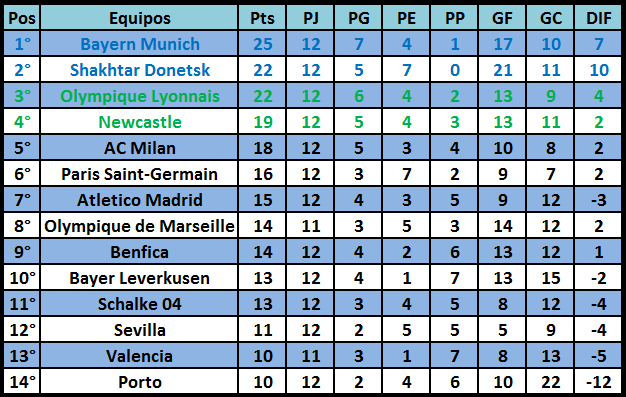Select the Valencia team cell
The image size is (626, 397).
click(x=139, y=355)
